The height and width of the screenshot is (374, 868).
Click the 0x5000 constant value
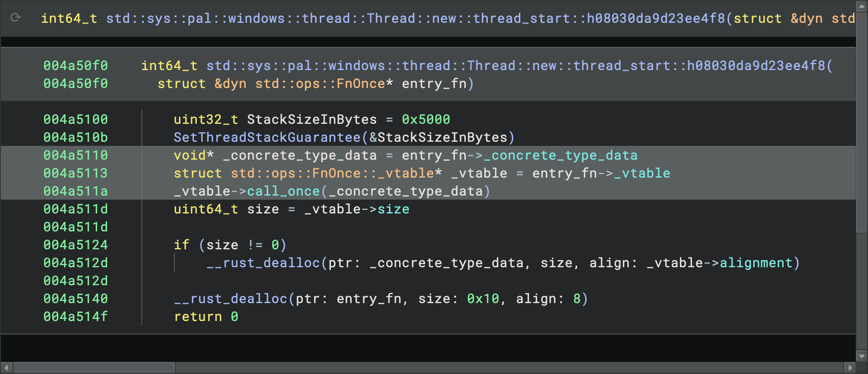(426, 119)
